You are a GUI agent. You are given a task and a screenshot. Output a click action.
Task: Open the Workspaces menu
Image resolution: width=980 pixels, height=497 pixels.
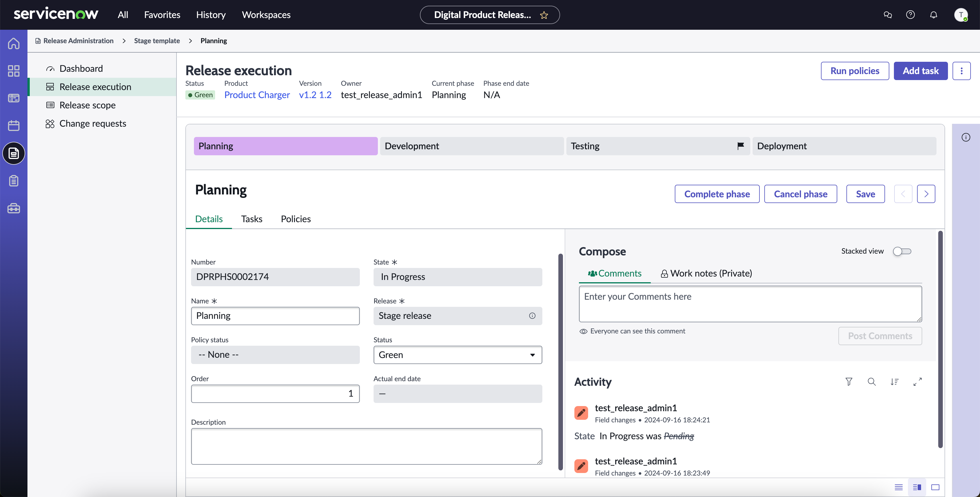[266, 15]
